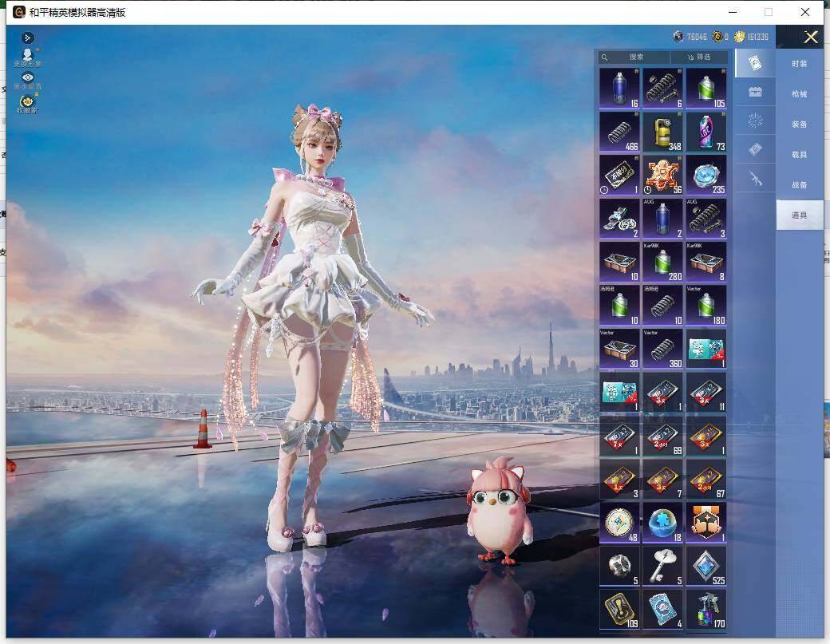This screenshot has height=644, width=830.
Task: Close the inventory panel with the X
Action: tap(810, 37)
